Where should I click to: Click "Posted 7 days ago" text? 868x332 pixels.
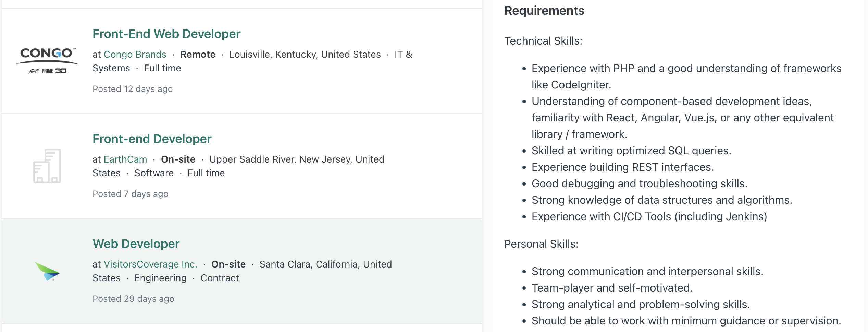coord(131,194)
